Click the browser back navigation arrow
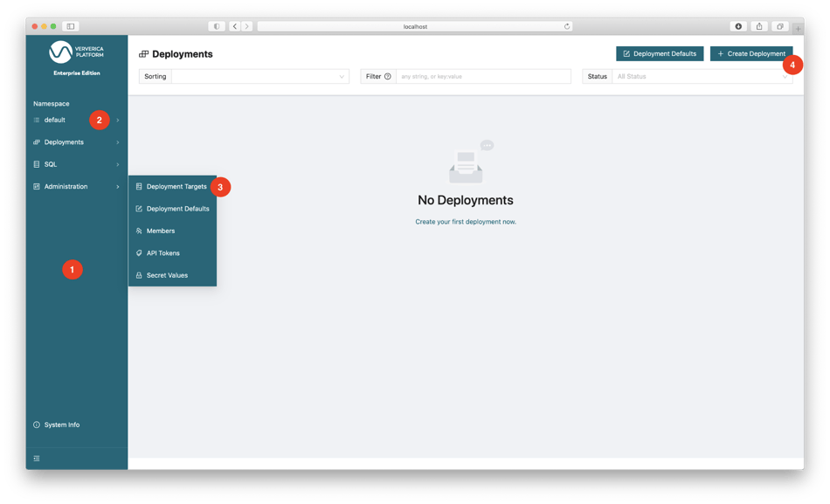 click(234, 26)
